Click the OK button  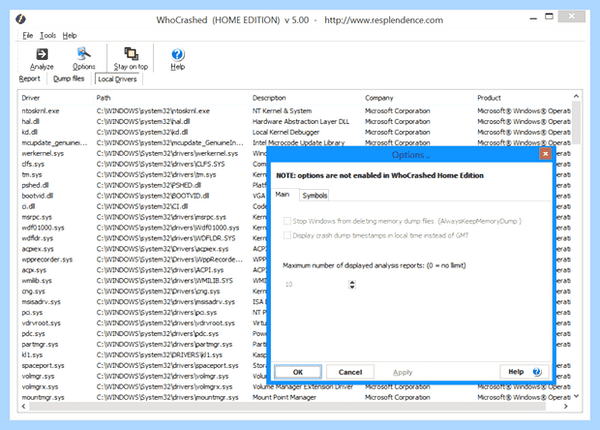click(298, 372)
